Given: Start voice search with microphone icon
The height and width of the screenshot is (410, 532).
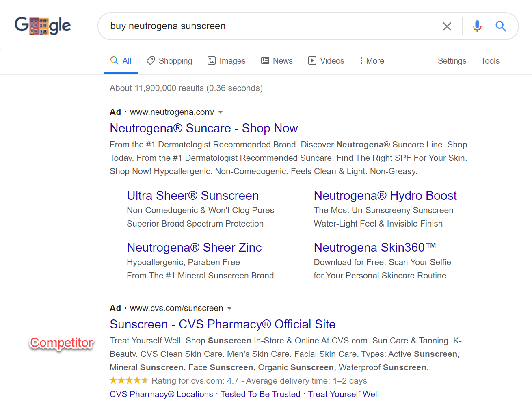Looking at the screenshot, I should 477,26.
